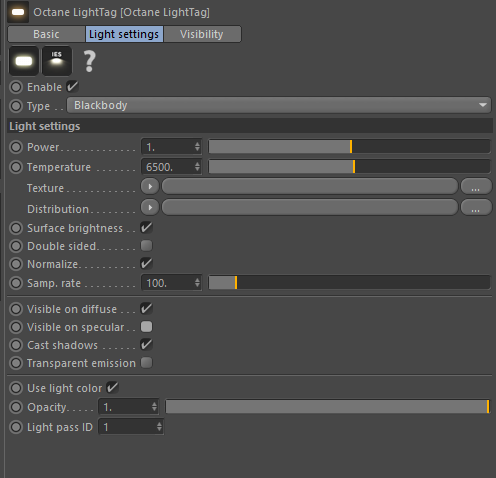The image size is (496, 478).
Task: Select the IES light icon button
Action: point(57,61)
